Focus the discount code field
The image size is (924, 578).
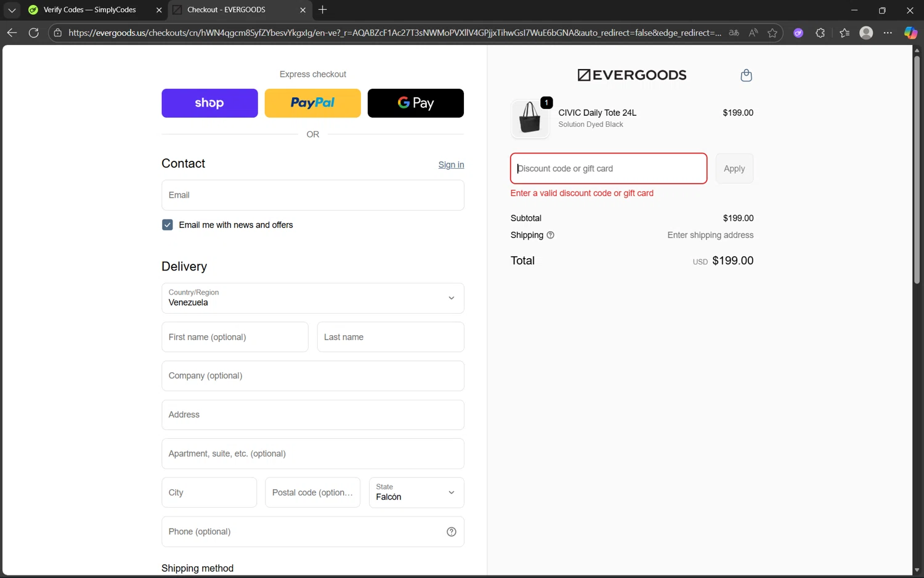tap(609, 168)
